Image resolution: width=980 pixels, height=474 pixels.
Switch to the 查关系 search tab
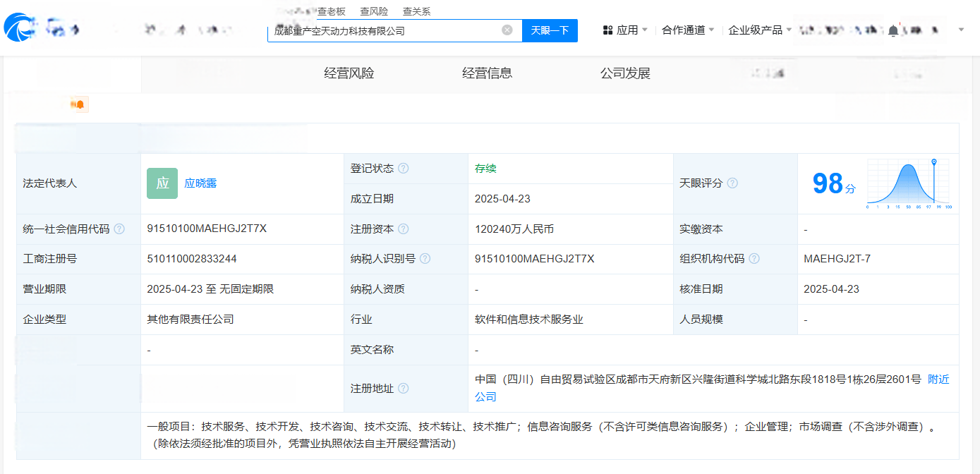point(416,11)
